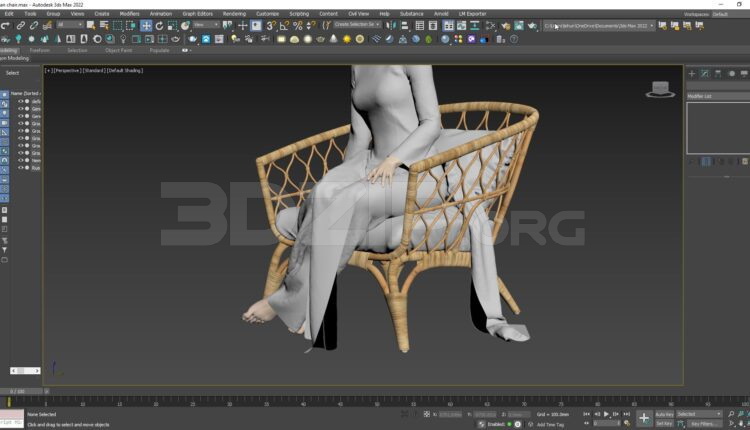
Task: Switch to the Object Paint ribbon tab
Action: (x=118, y=50)
